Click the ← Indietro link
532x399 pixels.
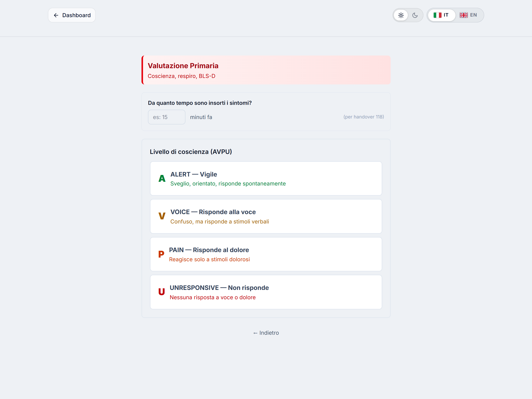coord(266,333)
